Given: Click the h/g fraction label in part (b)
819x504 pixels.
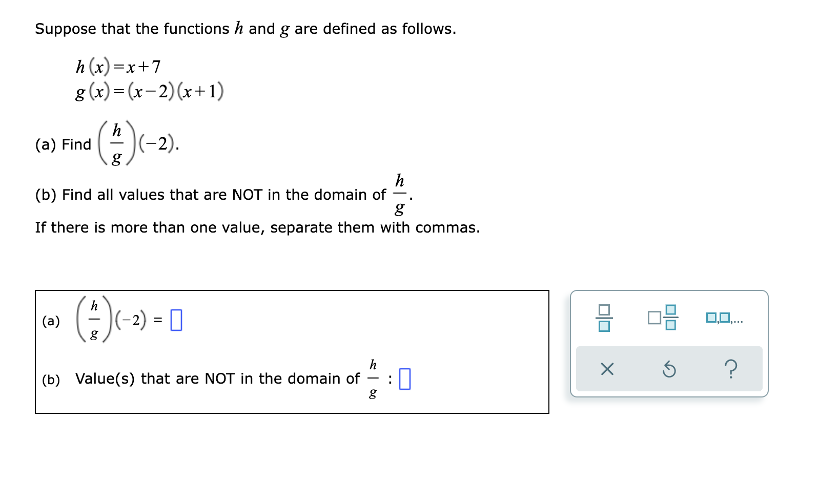Looking at the screenshot, I should [373, 378].
